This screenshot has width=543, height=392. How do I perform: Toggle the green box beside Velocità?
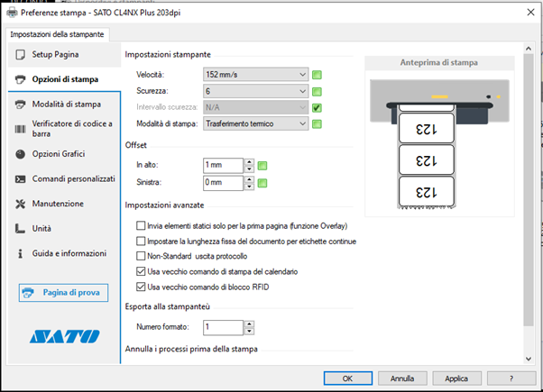(x=317, y=75)
